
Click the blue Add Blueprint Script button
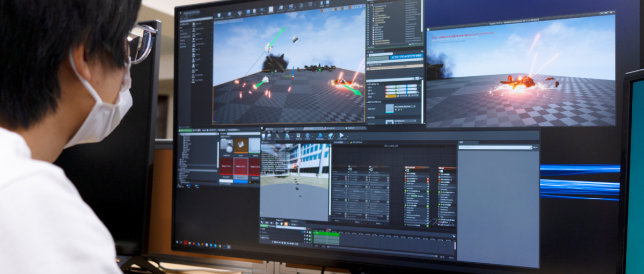[406, 56]
